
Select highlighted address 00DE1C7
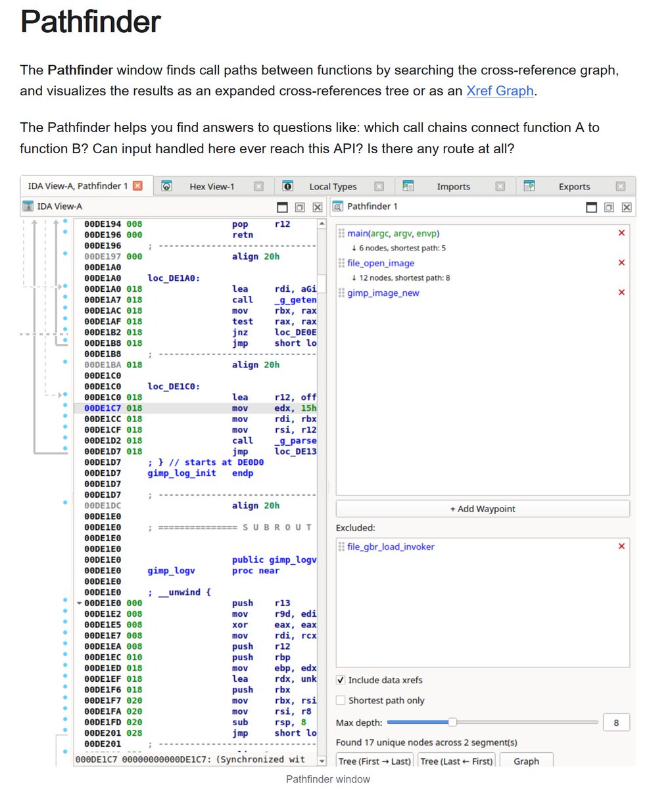(x=103, y=408)
